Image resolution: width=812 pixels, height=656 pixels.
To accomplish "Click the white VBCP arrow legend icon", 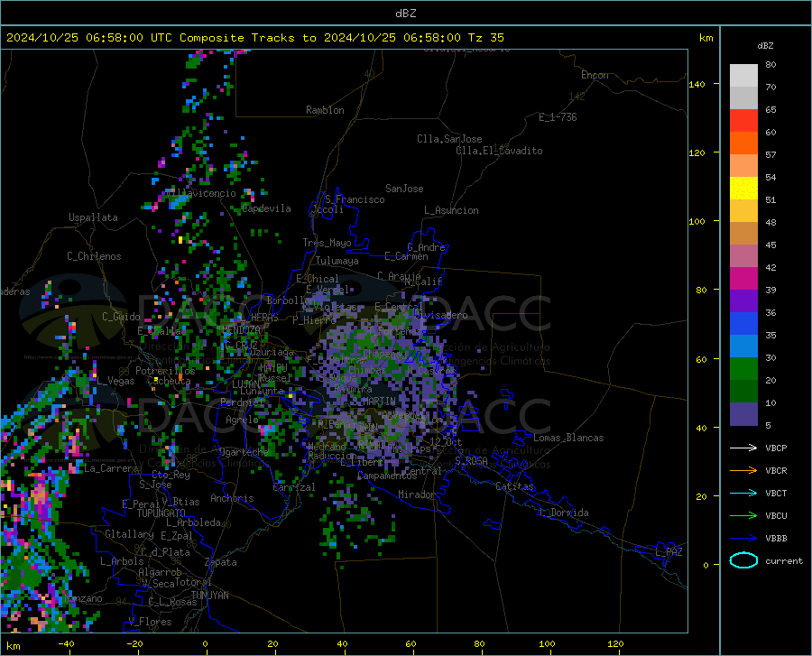I will (743, 448).
